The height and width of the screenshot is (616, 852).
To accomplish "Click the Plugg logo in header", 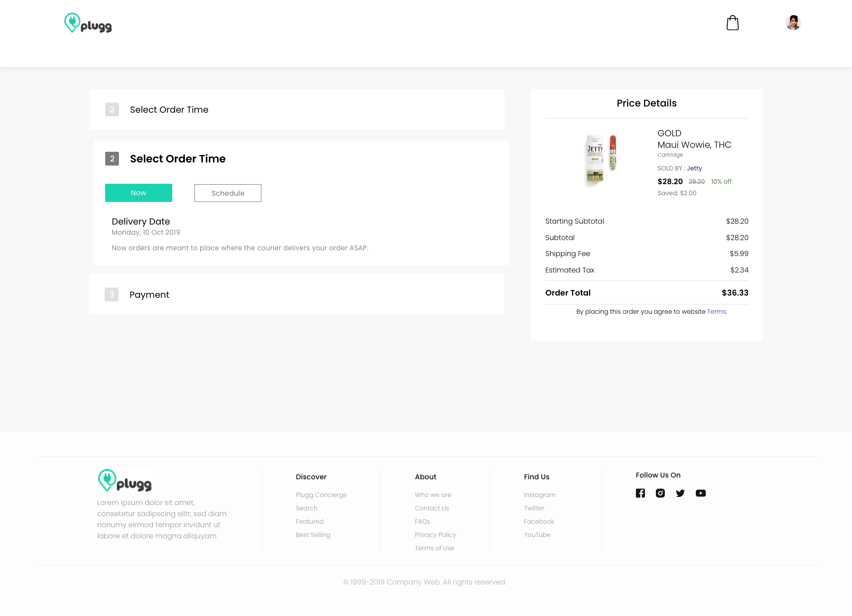I will click(x=88, y=23).
